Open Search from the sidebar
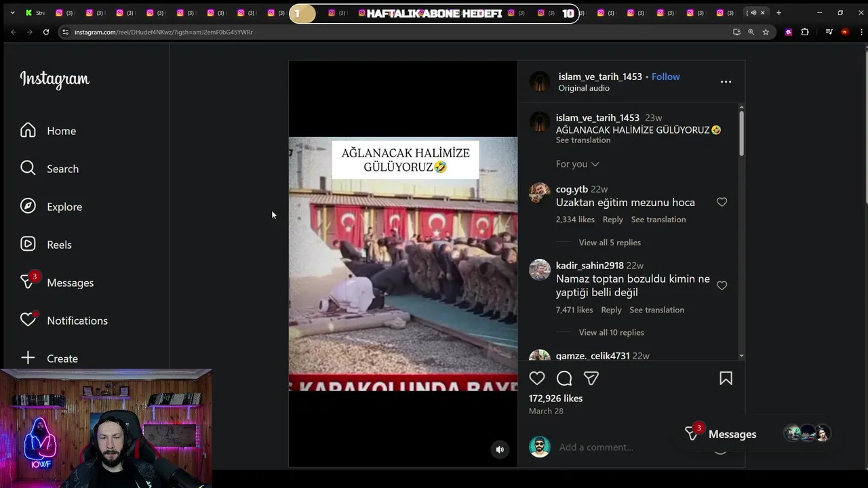This screenshot has width=868, height=488. (x=50, y=169)
